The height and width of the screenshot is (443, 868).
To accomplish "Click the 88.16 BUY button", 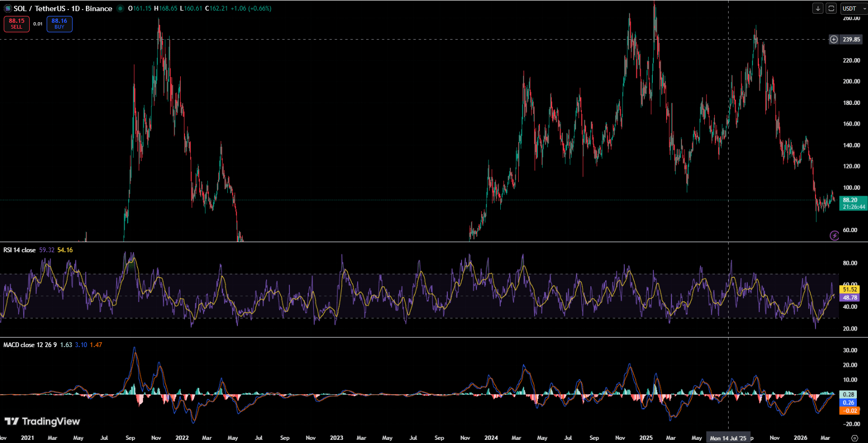I will tap(59, 24).
